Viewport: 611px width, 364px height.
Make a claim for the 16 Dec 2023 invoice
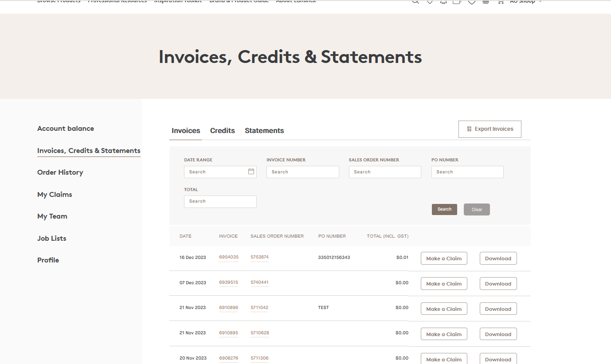coord(443,258)
